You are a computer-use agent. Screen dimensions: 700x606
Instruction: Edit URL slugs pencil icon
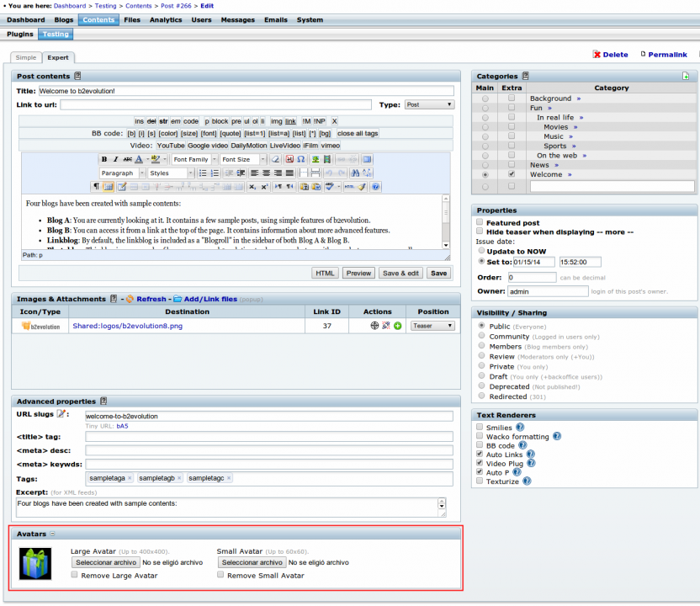pyautogui.click(x=61, y=414)
